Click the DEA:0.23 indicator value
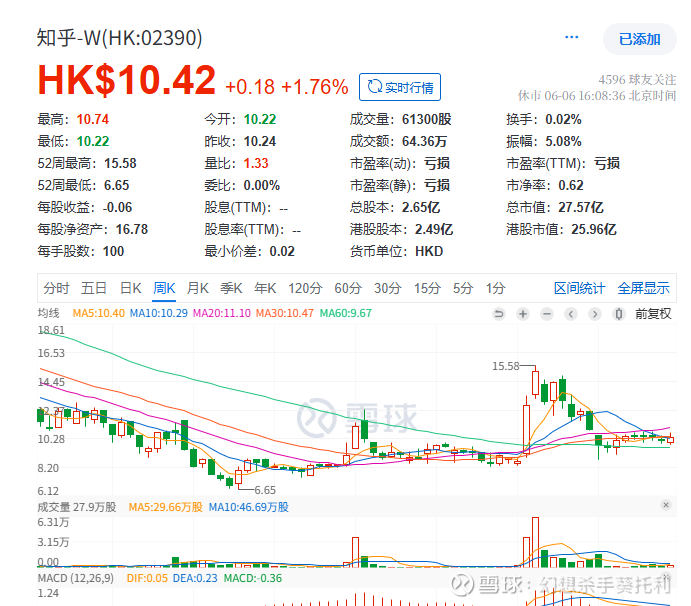 pos(195,578)
